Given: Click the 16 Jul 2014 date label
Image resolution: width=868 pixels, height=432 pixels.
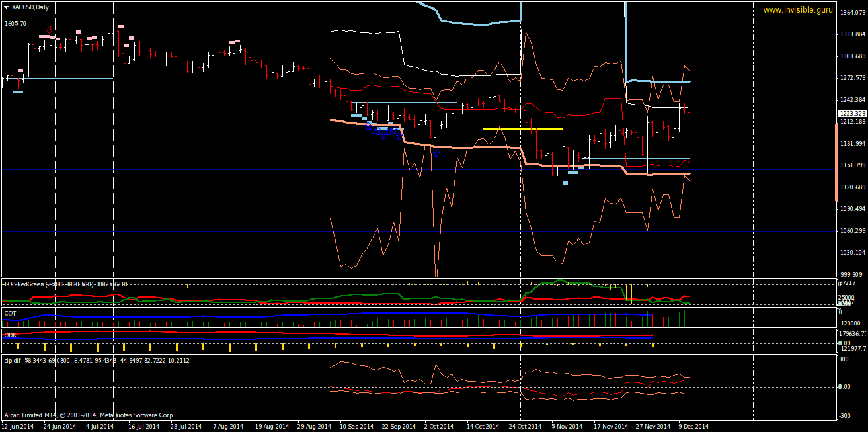Looking at the screenshot, I should coord(143,427).
